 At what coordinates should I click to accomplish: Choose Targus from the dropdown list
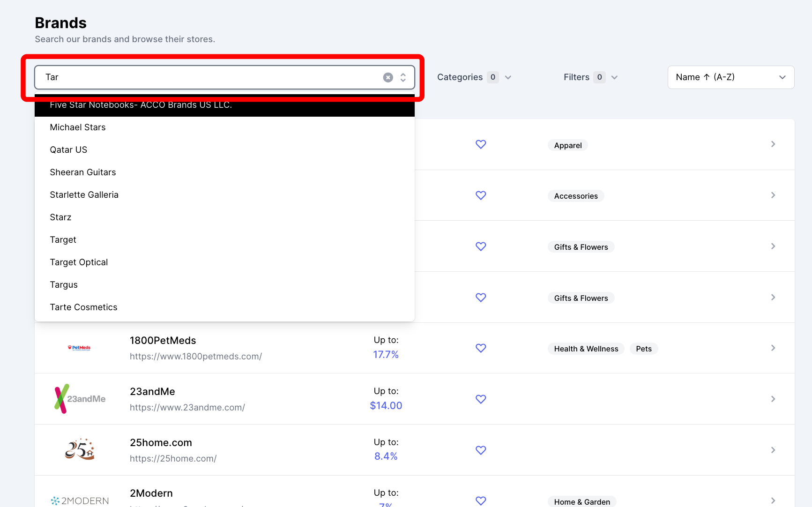(x=224, y=285)
